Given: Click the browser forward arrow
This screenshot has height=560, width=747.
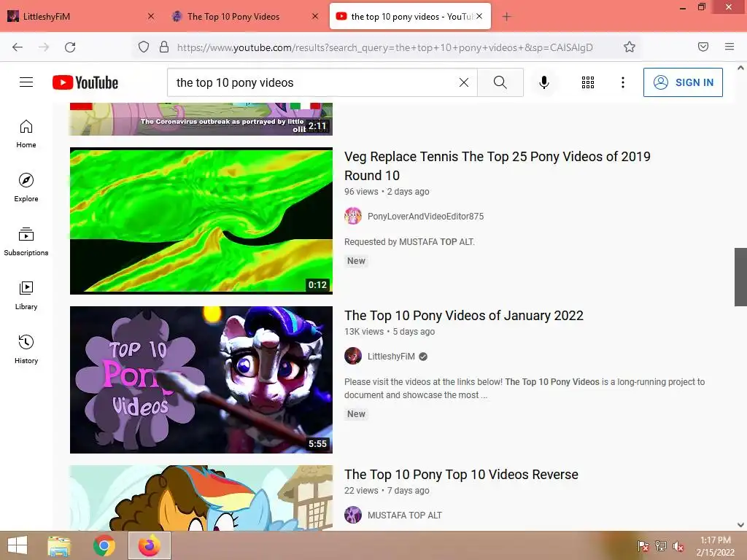Looking at the screenshot, I should (x=44, y=47).
